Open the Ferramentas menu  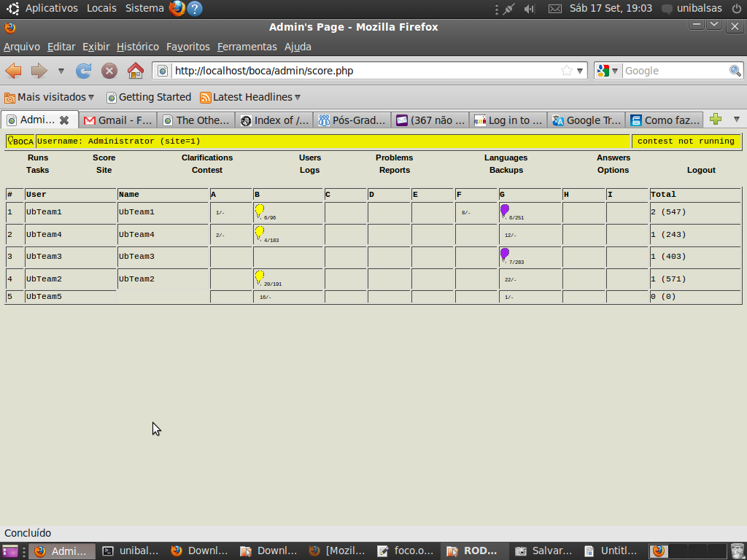pos(247,47)
